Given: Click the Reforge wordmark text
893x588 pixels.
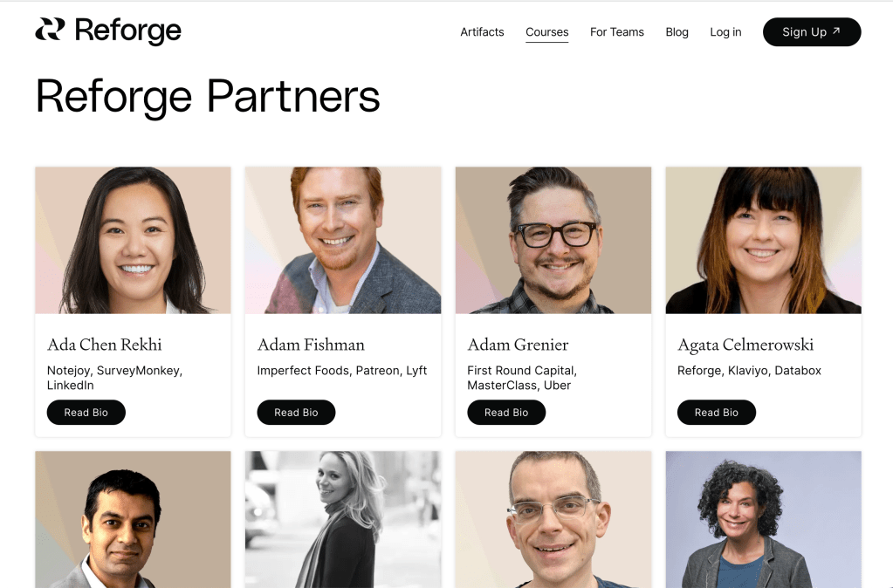Looking at the screenshot, I should [x=128, y=31].
